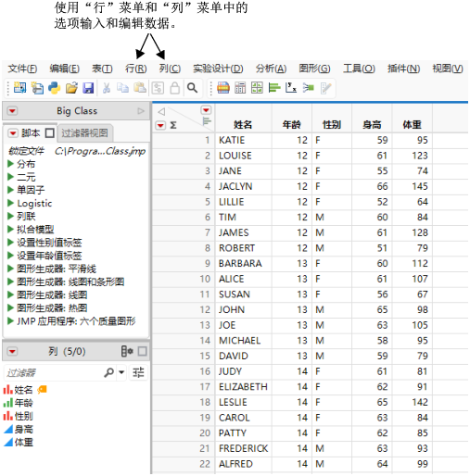Viewport: 470px width, 476px height.
Task: Select the 图形生成器: 热图 script entry
Action: click(52, 307)
